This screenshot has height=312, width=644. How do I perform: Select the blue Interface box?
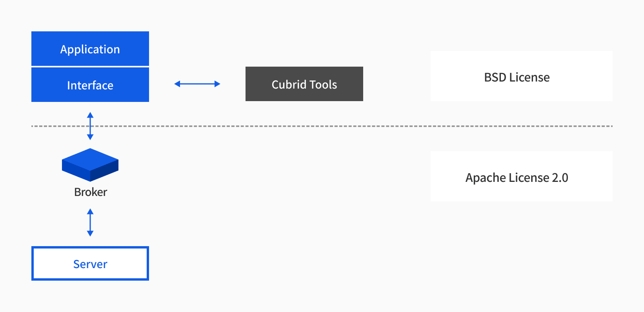coord(90,85)
